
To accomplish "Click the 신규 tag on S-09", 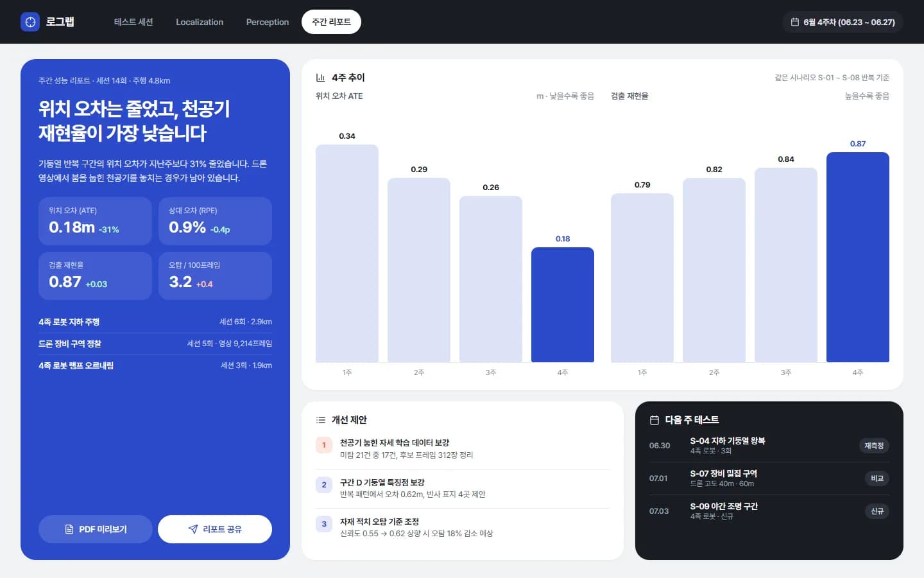I will point(877,511).
